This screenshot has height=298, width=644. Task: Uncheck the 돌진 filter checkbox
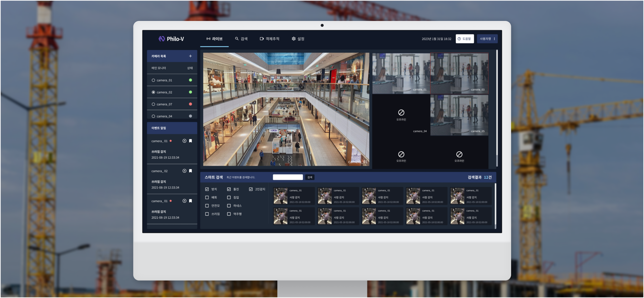coord(229,189)
